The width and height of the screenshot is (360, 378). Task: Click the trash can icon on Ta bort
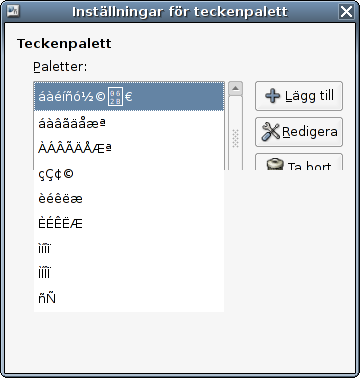pyautogui.click(x=275, y=165)
